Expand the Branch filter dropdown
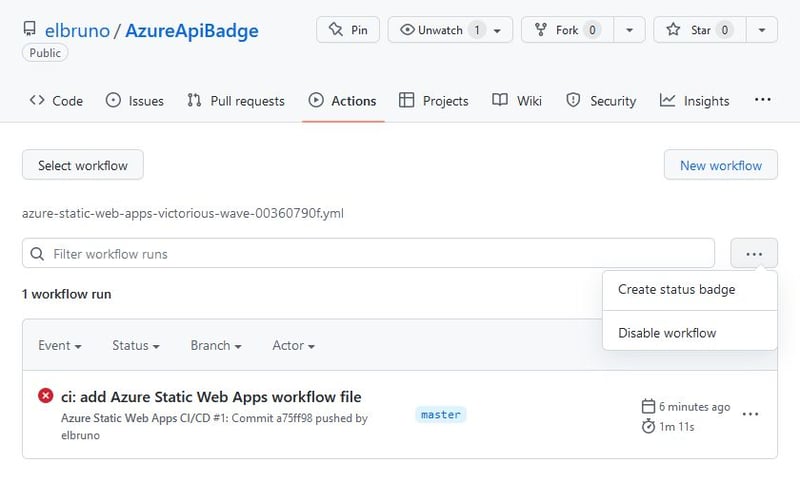 216,345
